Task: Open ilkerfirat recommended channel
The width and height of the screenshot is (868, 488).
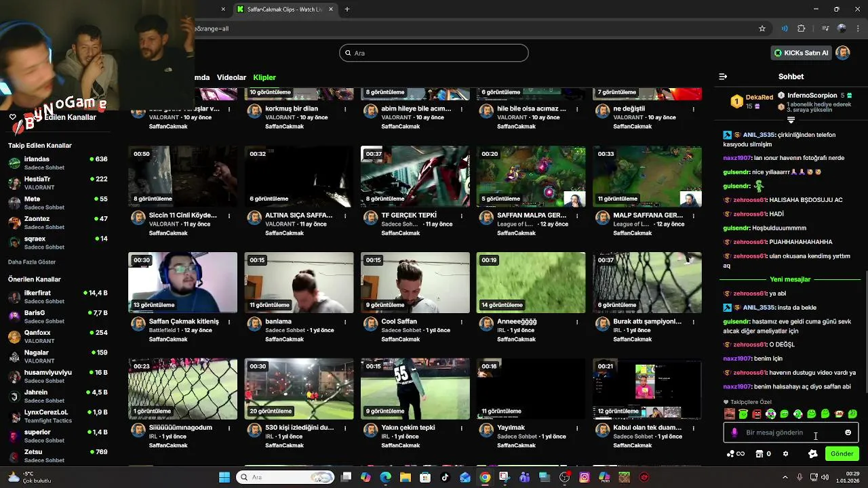Action: 58,297
